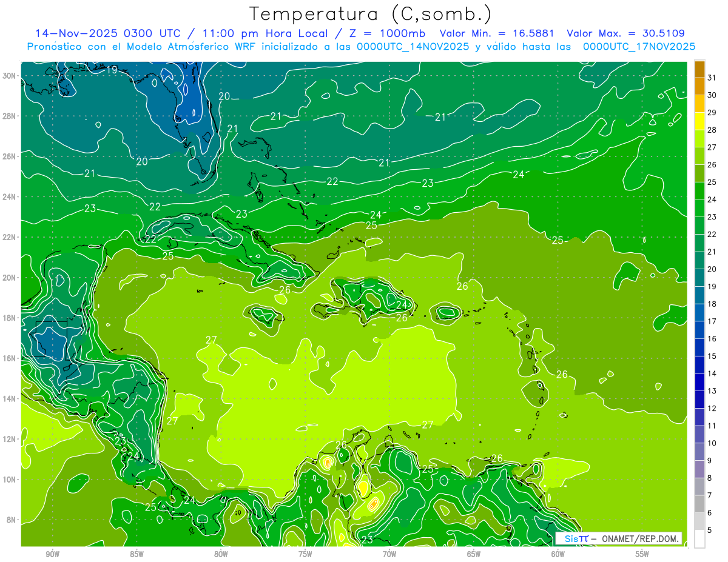Click the bright yellow legend swatch between 28 and 29
Screen dimensions: 728x562
(699, 121)
